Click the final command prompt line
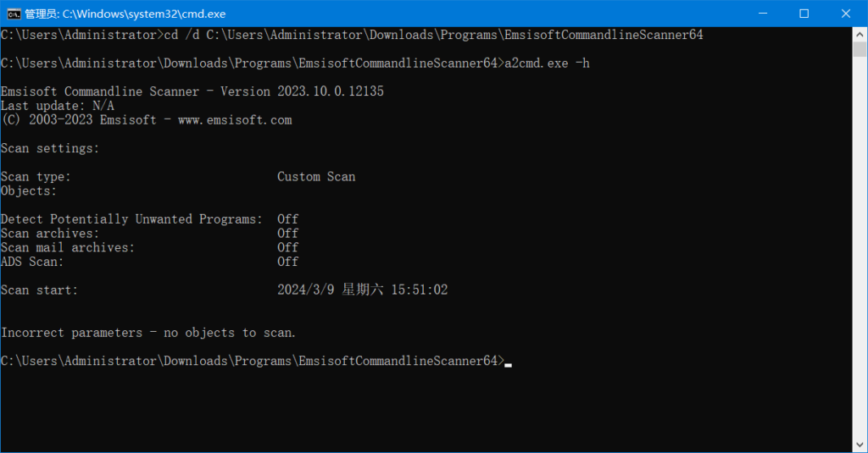 [x=256, y=361]
